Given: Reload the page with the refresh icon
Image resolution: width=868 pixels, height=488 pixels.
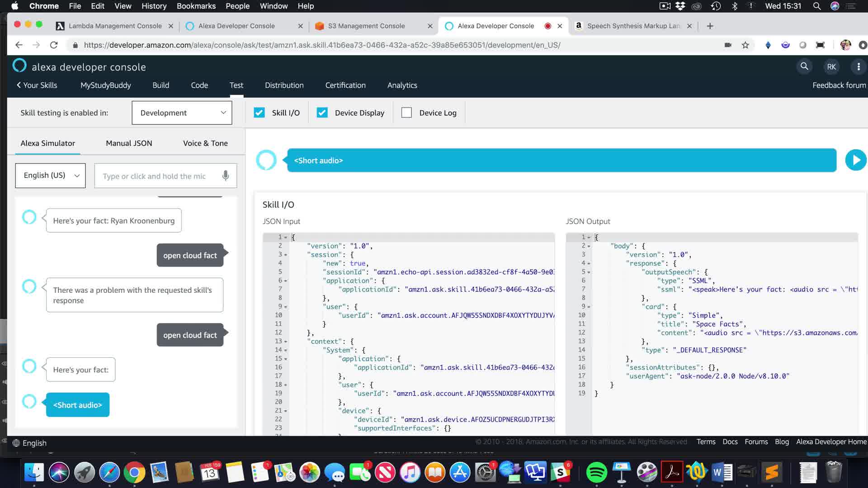Looking at the screenshot, I should pos(54,45).
